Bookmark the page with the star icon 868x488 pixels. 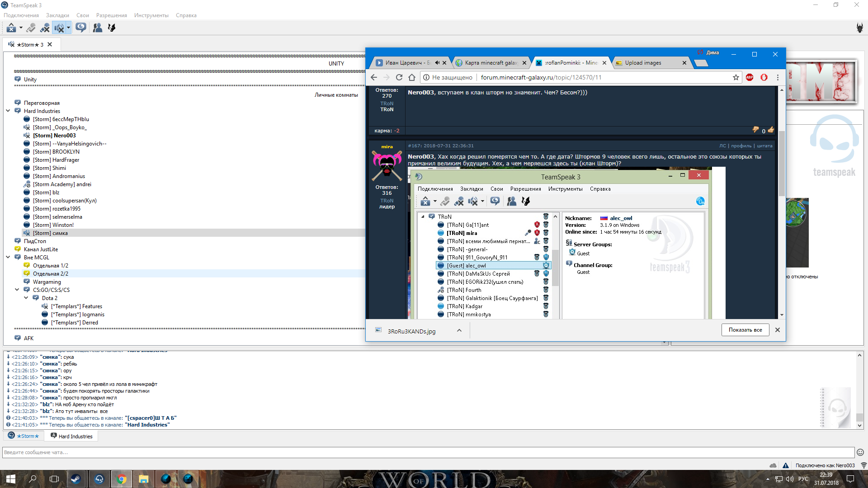[736, 77]
